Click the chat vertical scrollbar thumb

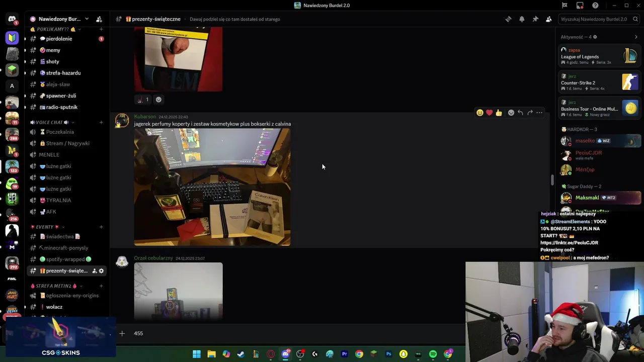(x=552, y=179)
